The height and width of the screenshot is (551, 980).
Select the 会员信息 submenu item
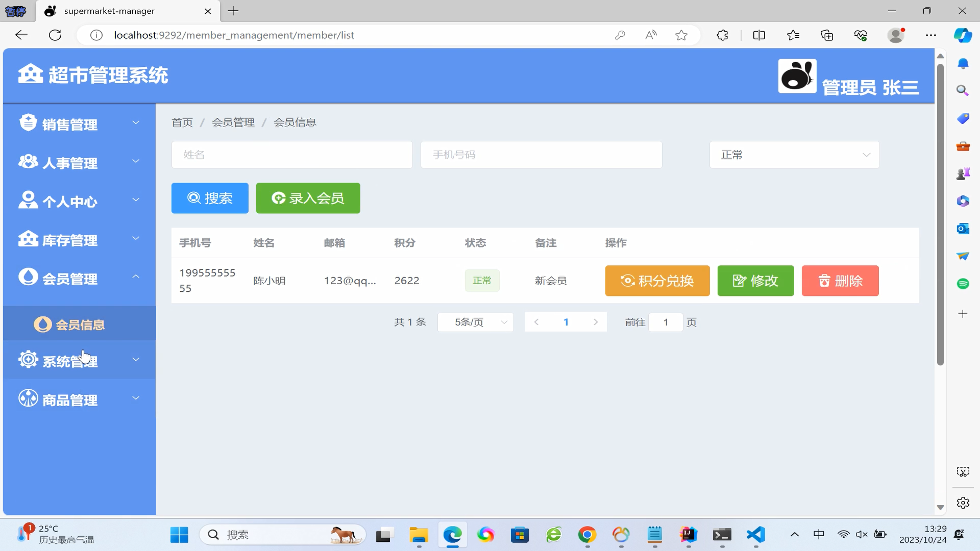point(80,324)
